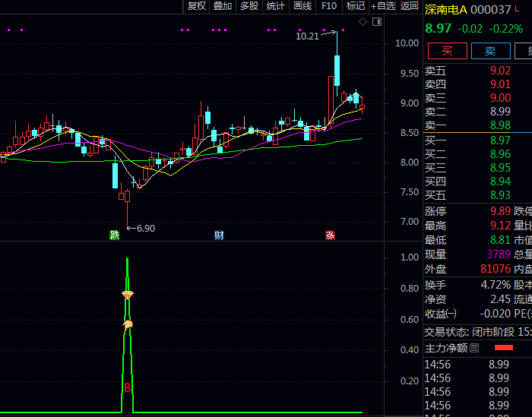Click the 最低 value 8.81
Screen dimensions: 532x417
(500, 240)
